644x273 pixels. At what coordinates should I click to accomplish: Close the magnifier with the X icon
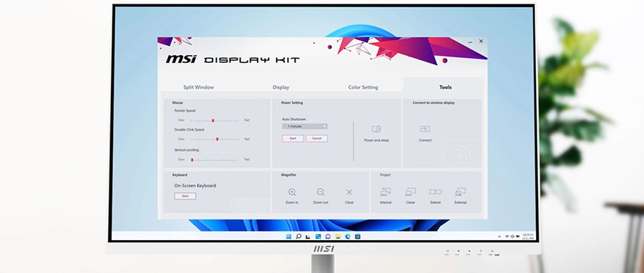tap(349, 192)
